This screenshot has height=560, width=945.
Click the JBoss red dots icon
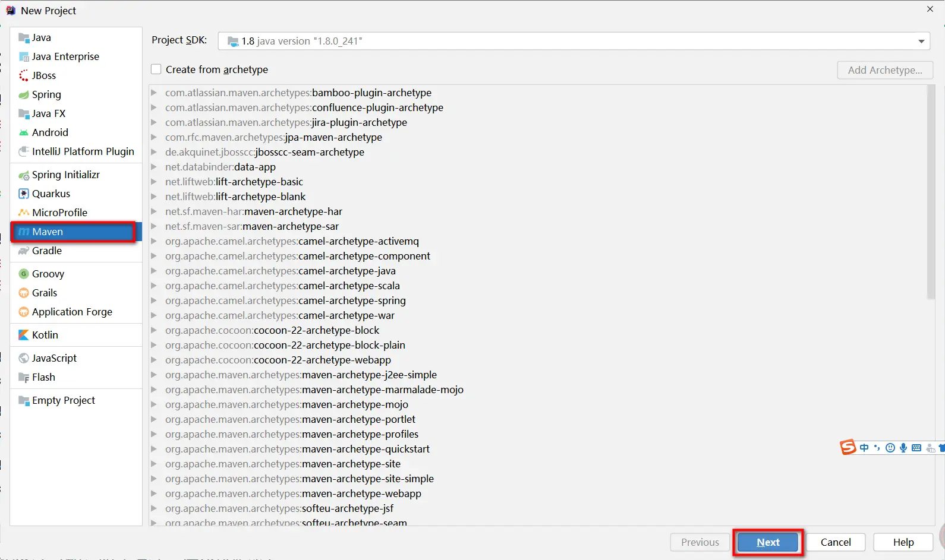(24, 76)
